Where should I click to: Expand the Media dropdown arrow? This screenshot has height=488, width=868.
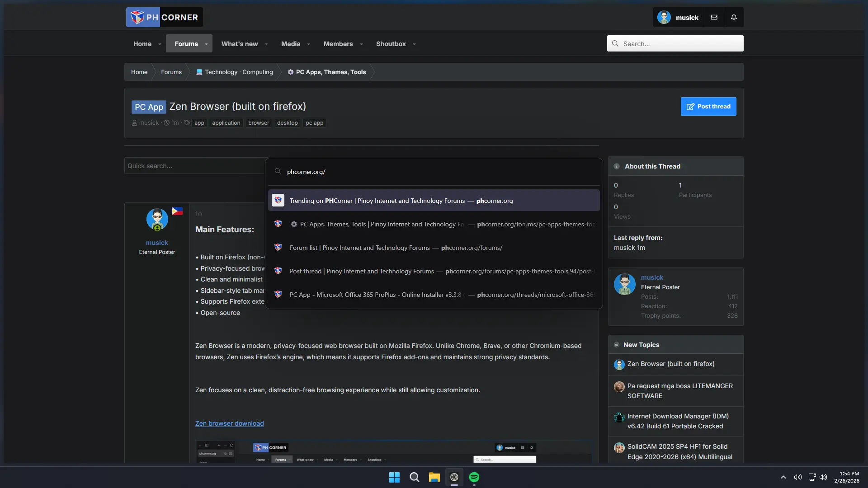[x=308, y=44]
